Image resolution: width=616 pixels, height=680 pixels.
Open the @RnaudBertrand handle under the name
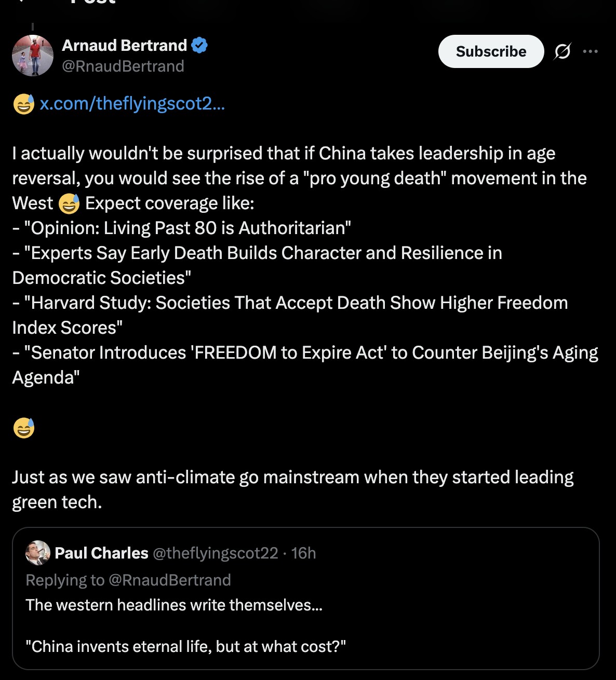123,66
